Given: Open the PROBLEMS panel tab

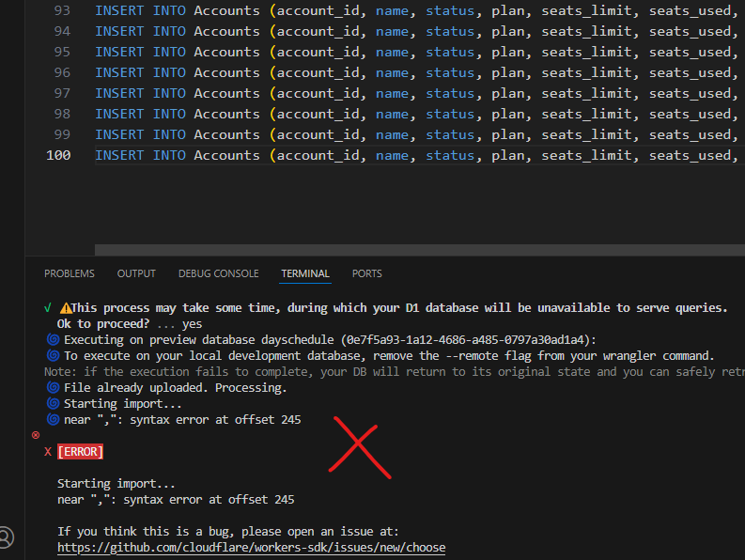Looking at the screenshot, I should pyautogui.click(x=70, y=273).
